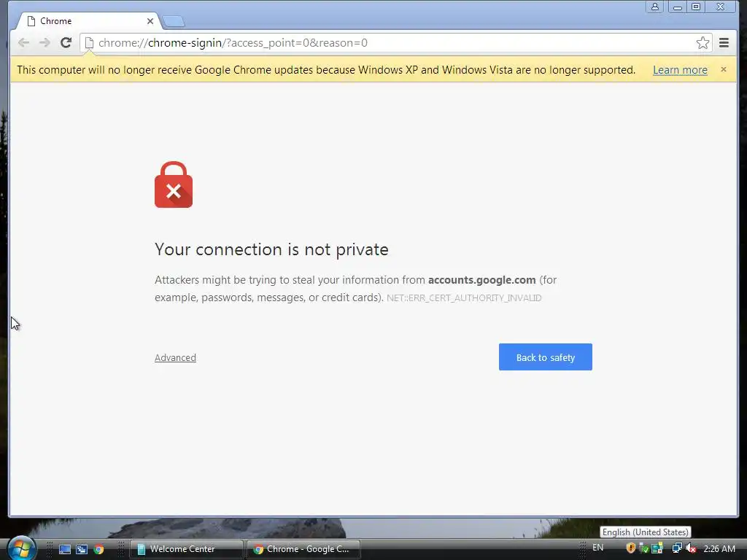Click the orange security shield tray icon
This screenshot has height=560, width=747.
(631, 548)
